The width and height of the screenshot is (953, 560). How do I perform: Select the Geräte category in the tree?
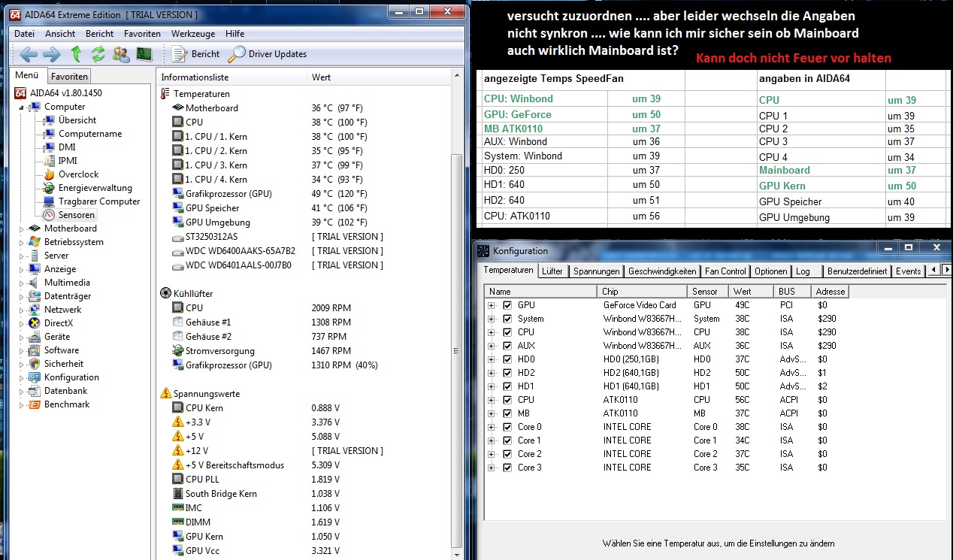[x=57, y=337]
